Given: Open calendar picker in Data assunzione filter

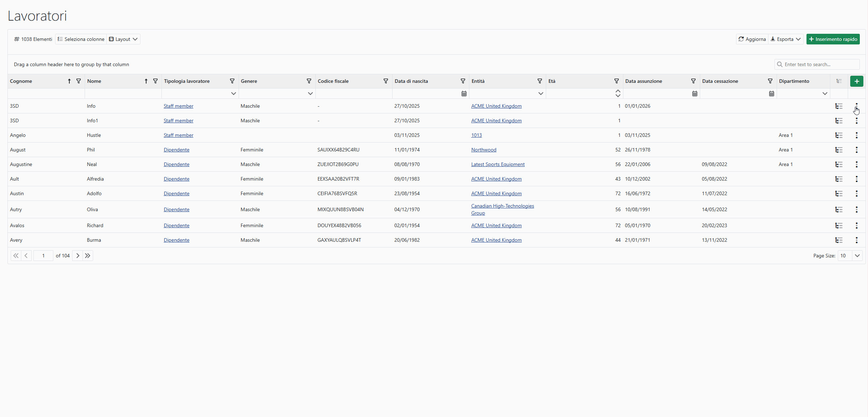Looking at the screenshot, I should point(694,93).
